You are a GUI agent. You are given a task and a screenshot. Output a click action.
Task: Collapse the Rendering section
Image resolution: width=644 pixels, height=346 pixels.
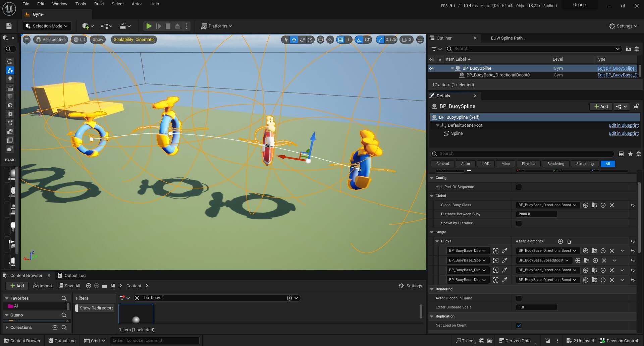click(432, 289)
